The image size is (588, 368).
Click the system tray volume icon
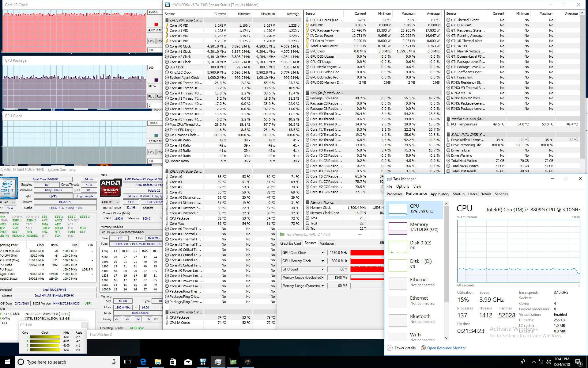point(548,362)
